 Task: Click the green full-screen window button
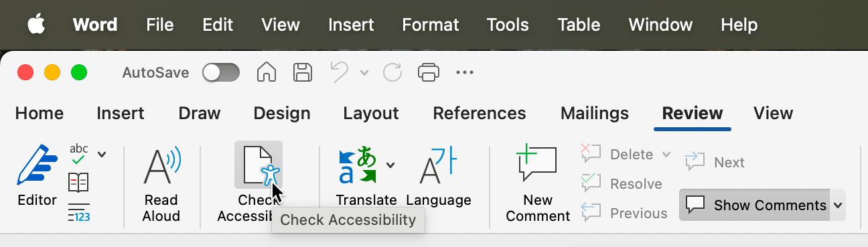79,72
